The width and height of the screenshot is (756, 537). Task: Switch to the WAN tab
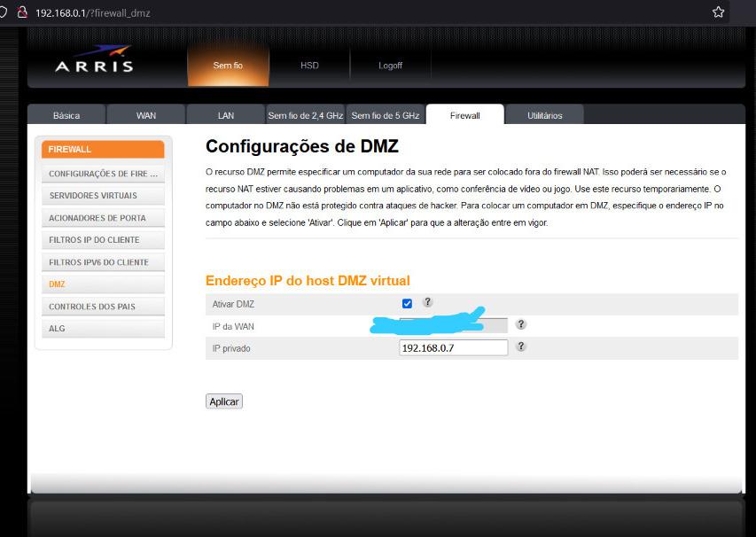point(146,115)
